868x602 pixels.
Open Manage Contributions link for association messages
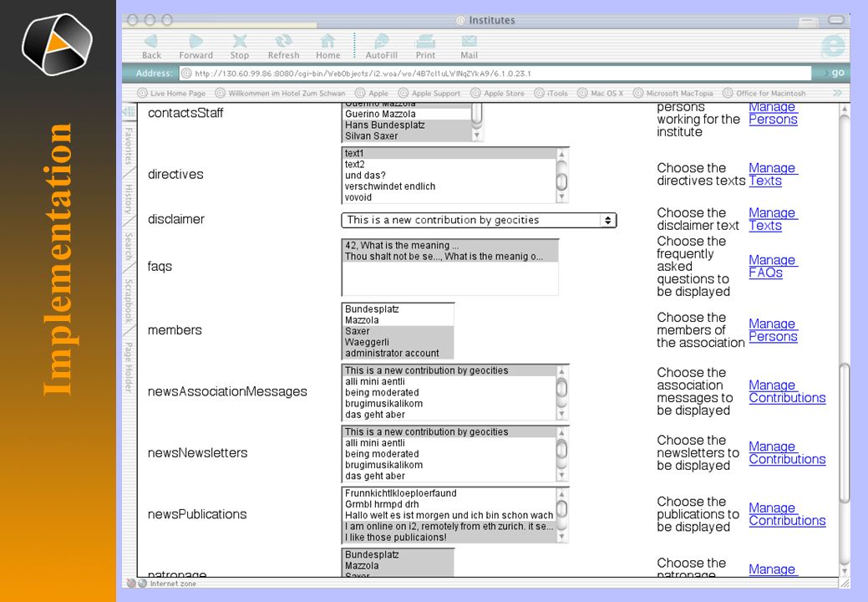(787, 391)
